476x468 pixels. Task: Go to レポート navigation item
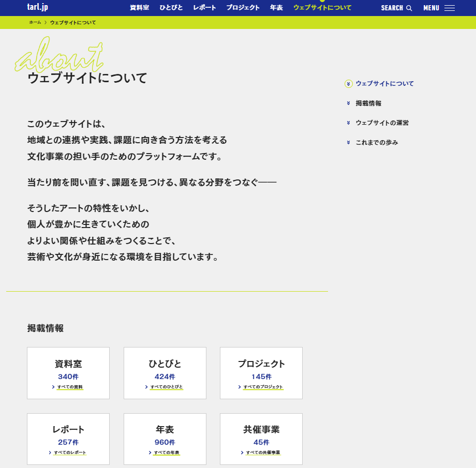(x=204, y=8)
